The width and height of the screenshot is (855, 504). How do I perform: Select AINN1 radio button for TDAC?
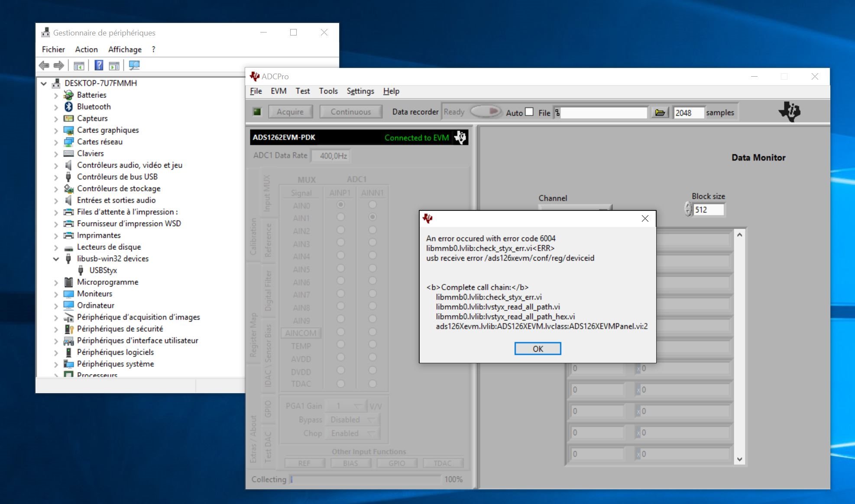pyautogui.click(x=372, y=384)
